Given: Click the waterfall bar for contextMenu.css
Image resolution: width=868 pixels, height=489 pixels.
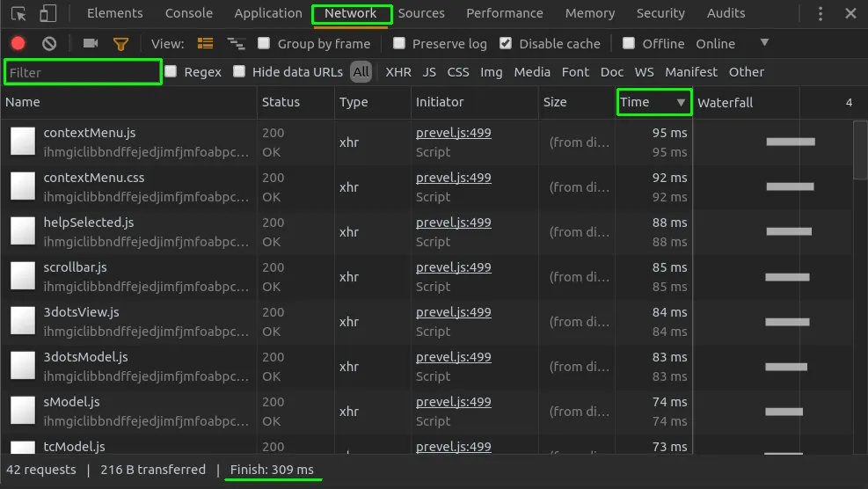Looking at the screenshot, I should [x=790, y=186].
